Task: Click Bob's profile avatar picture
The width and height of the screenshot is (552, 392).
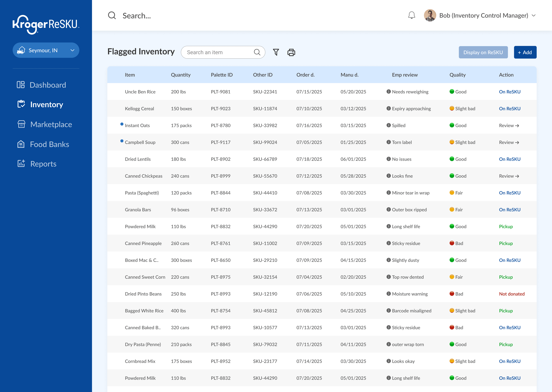Action: pyautogui.click(x=430, y=15)
